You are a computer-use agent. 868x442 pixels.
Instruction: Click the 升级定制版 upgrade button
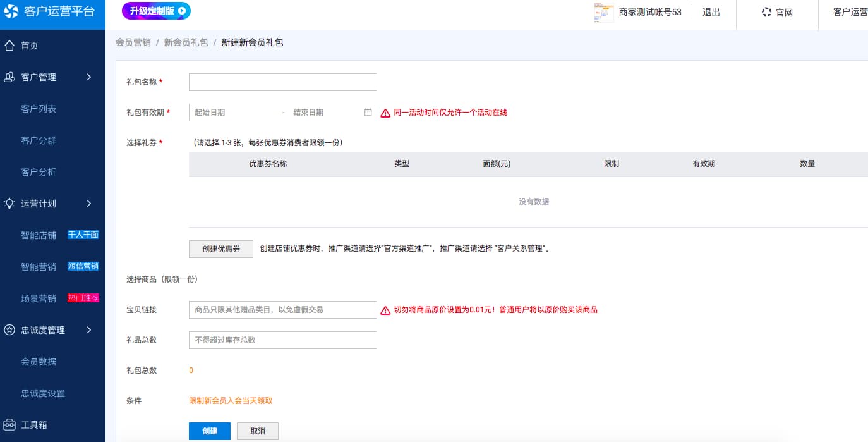coord(156,11)
